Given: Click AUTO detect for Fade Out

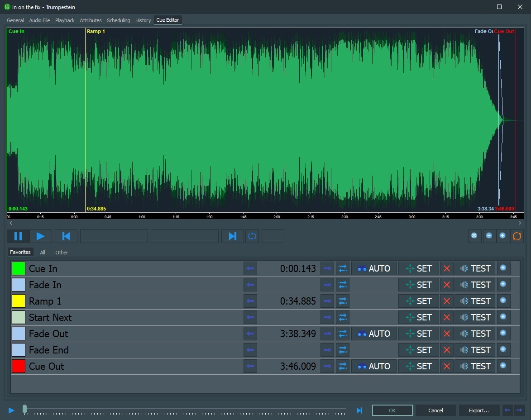Looking at the screenshot, I should pyautogui.click(x=374, y=334).
